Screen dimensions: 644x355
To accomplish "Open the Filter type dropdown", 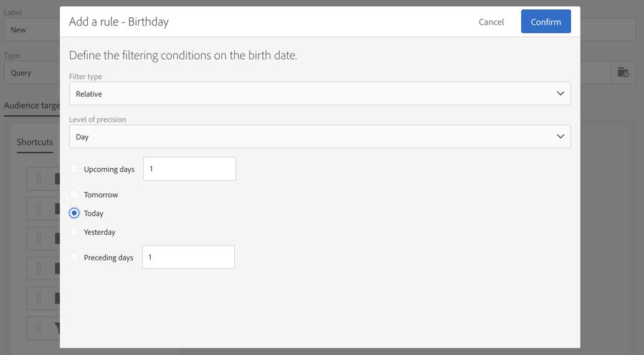I will tap(320, 94).
